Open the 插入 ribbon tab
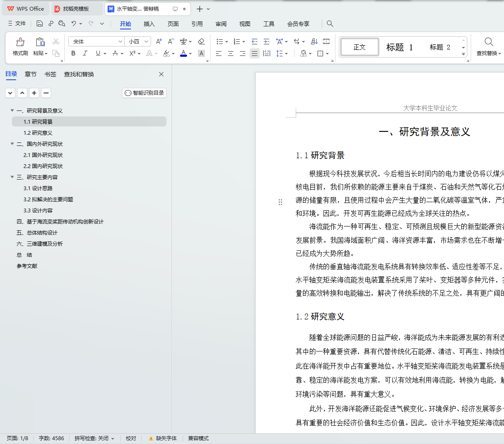 click(149, 24)
